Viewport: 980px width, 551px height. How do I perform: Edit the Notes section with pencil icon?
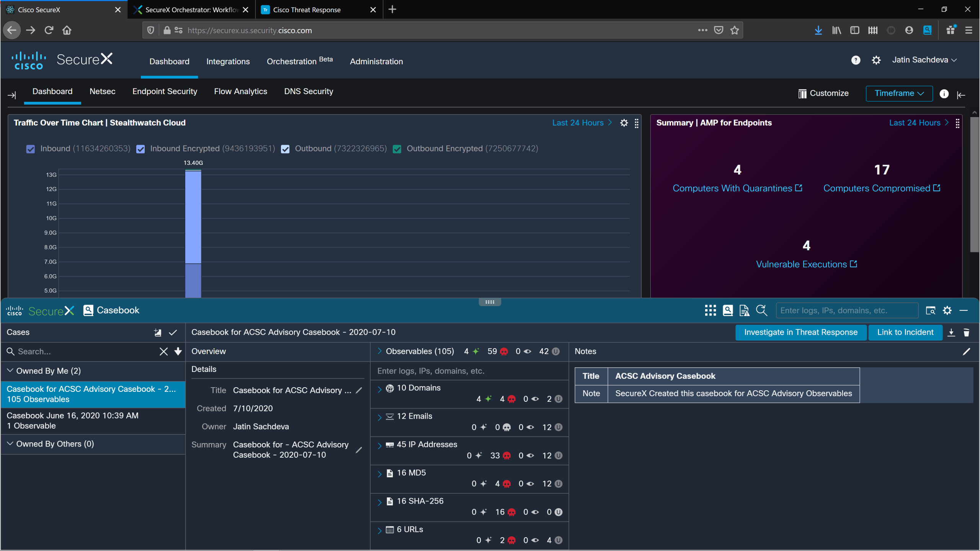tap(967, 351)
